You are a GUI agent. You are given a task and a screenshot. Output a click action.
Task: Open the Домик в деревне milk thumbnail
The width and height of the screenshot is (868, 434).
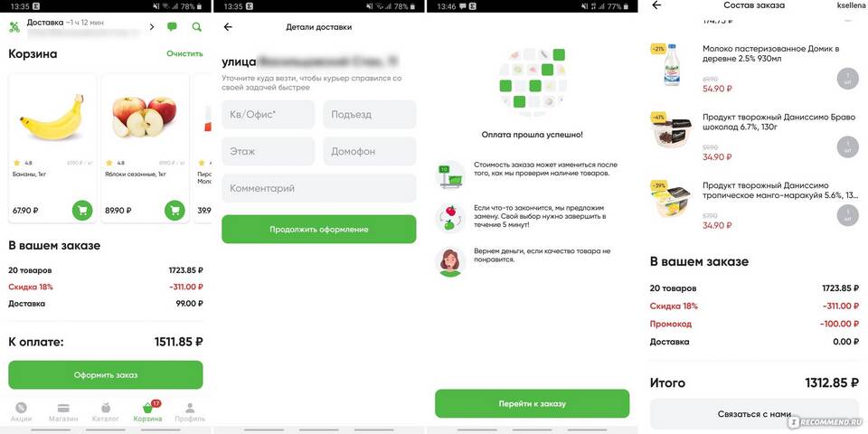coord(670,65)
